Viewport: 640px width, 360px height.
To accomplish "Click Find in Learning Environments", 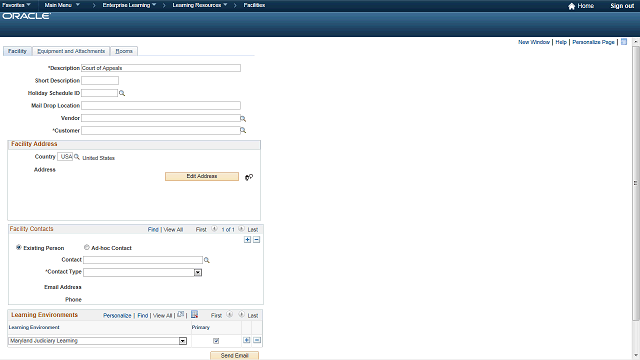I will pos(142,316).
